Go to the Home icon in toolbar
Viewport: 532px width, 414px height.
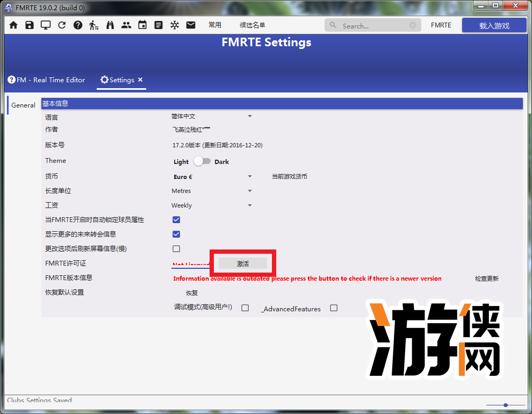[13, 25]
